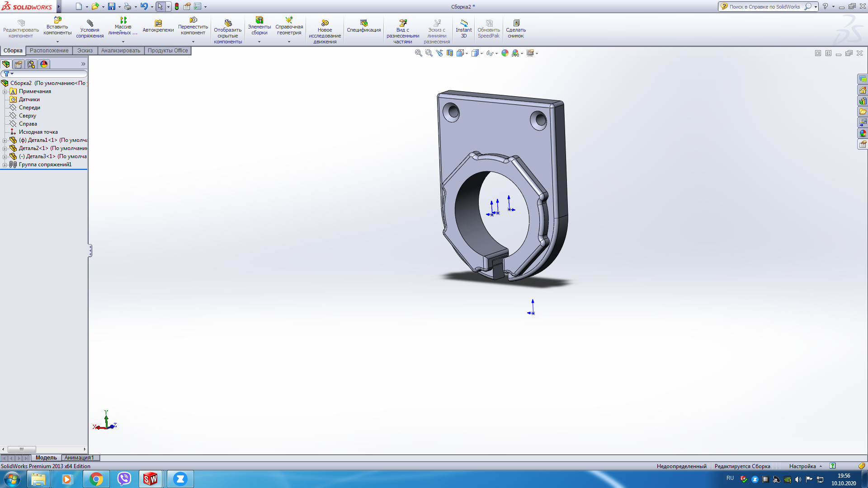Open the Design Library task pane icon
This screenshot has width=868, height=488.
tap(863, 101)
